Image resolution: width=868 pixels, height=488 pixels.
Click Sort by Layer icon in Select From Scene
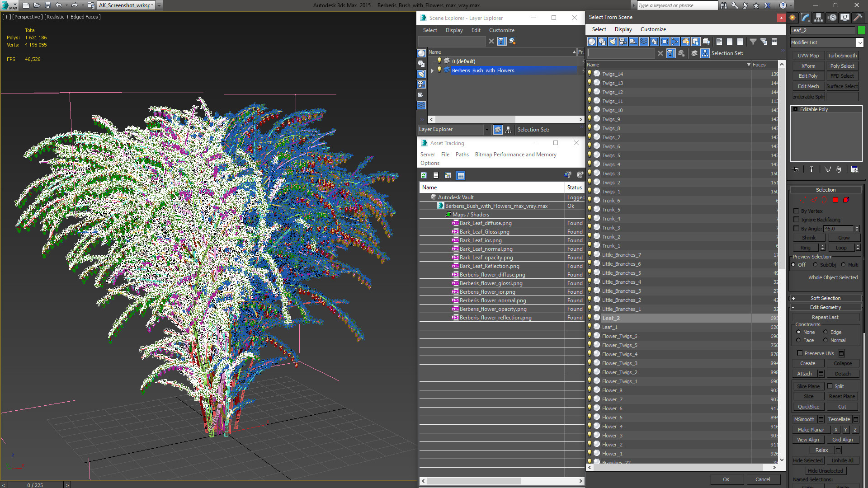pyautogui.click(x=694, y=53)
